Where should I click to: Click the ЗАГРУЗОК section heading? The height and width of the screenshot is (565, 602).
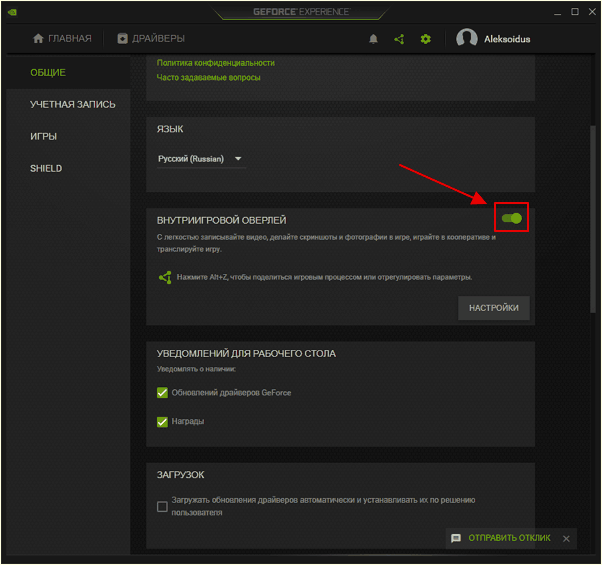[180, 475]
